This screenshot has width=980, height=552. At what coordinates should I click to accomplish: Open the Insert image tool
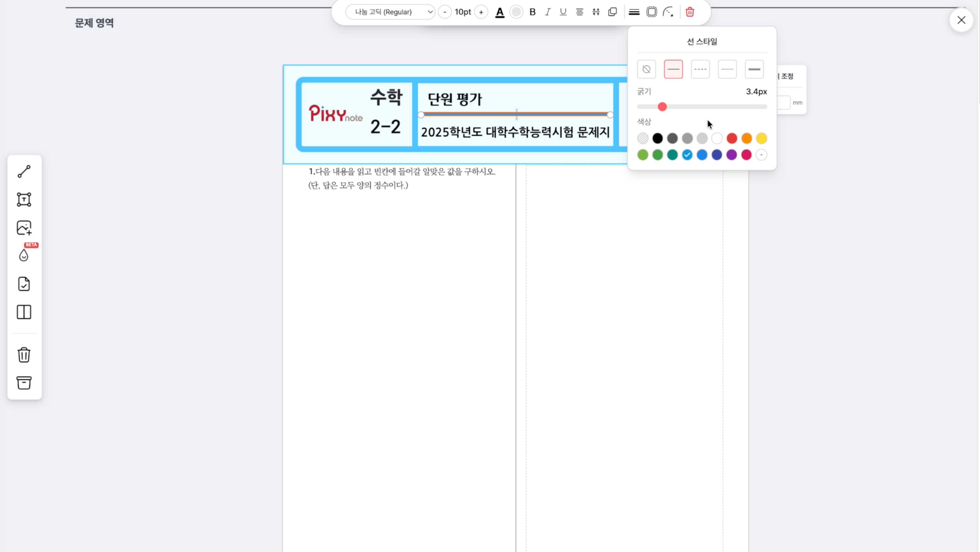(x=24, y=227)
